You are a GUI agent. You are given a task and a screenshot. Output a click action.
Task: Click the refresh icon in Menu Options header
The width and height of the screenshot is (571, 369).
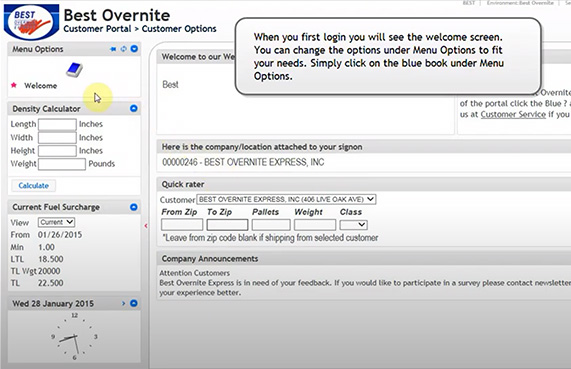pyautogui.click(x=124, y=49)
